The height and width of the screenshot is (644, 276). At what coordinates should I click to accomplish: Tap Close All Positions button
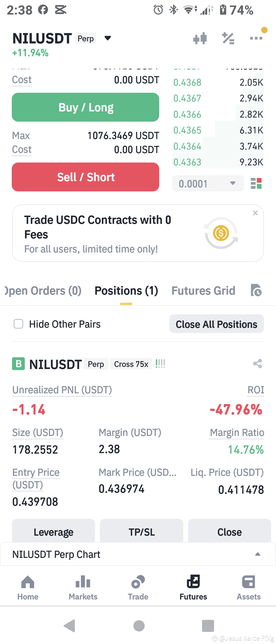216,324
